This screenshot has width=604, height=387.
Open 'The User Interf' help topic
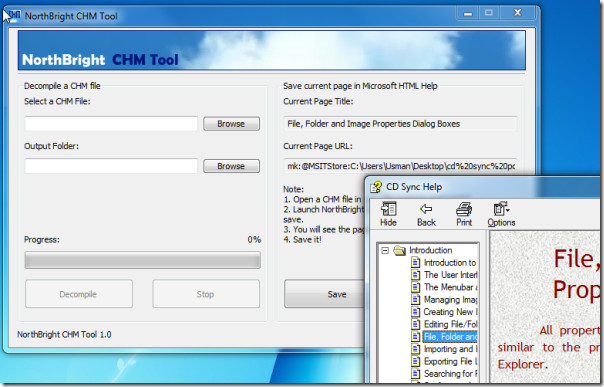(x=450, y=275)
